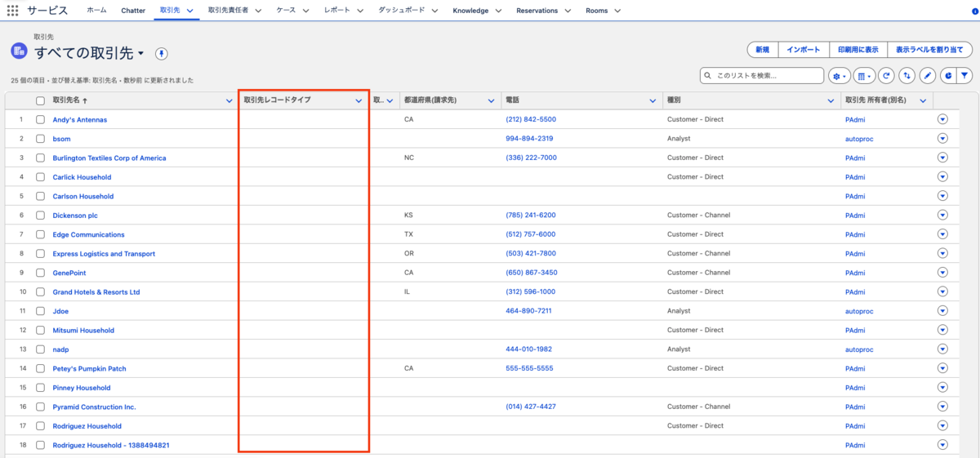This screenshot has height=458, width=980.
Task: Click the 取引先 object icon beside the list title
Action: click(19, 51)
